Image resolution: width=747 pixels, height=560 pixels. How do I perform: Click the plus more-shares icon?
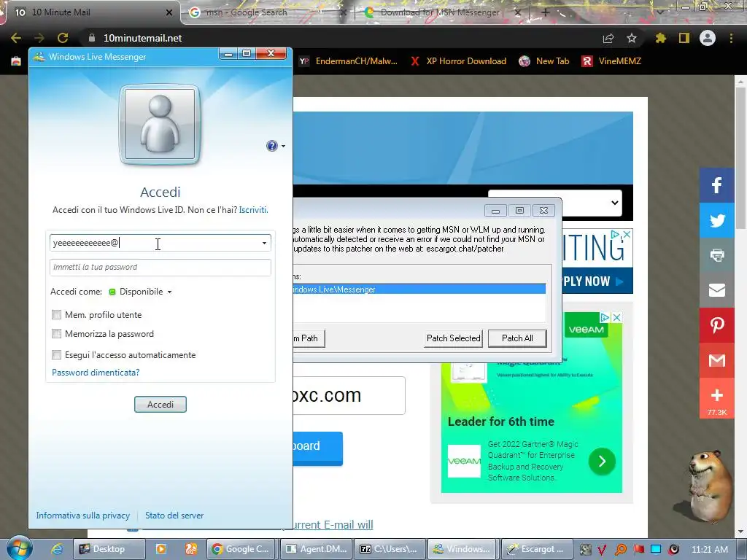(x=716, y=398)
